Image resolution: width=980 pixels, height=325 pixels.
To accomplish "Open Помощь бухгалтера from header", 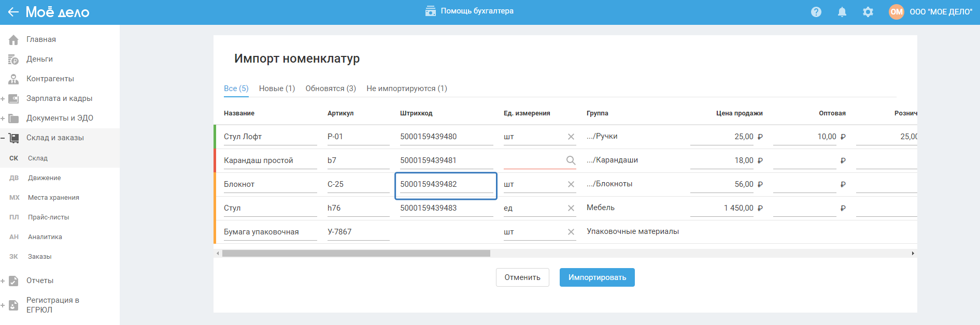I will tap(470, 11).
